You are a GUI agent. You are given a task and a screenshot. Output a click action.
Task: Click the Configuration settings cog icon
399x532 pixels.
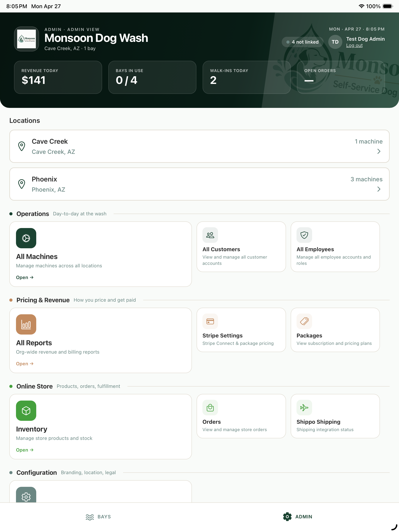coord(26,495)
